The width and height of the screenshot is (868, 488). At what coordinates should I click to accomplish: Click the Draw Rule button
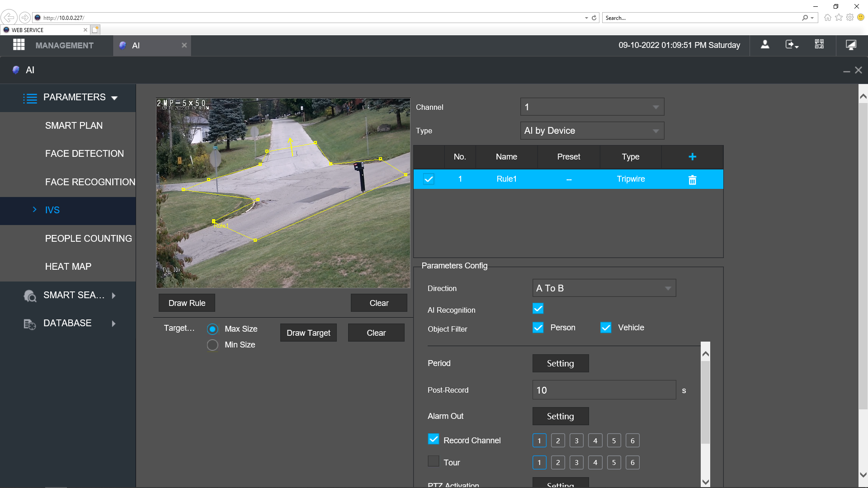click(x=187, y=303)
